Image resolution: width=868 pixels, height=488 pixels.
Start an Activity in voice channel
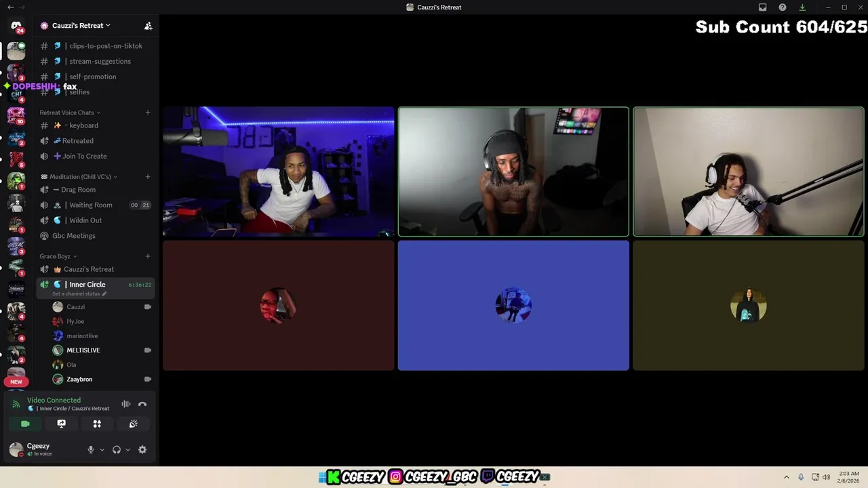tap(97, 424)
